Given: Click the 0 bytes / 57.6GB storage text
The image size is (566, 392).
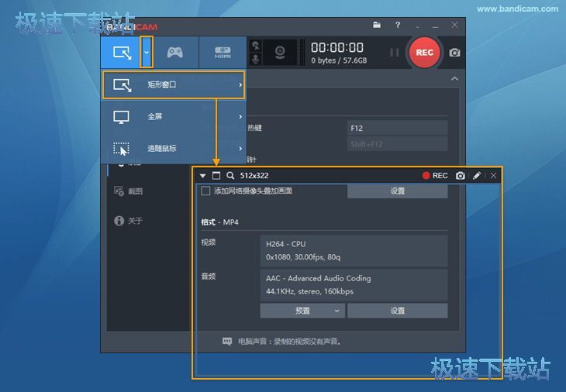Looking at the screenshot, I should coord(339,60).
